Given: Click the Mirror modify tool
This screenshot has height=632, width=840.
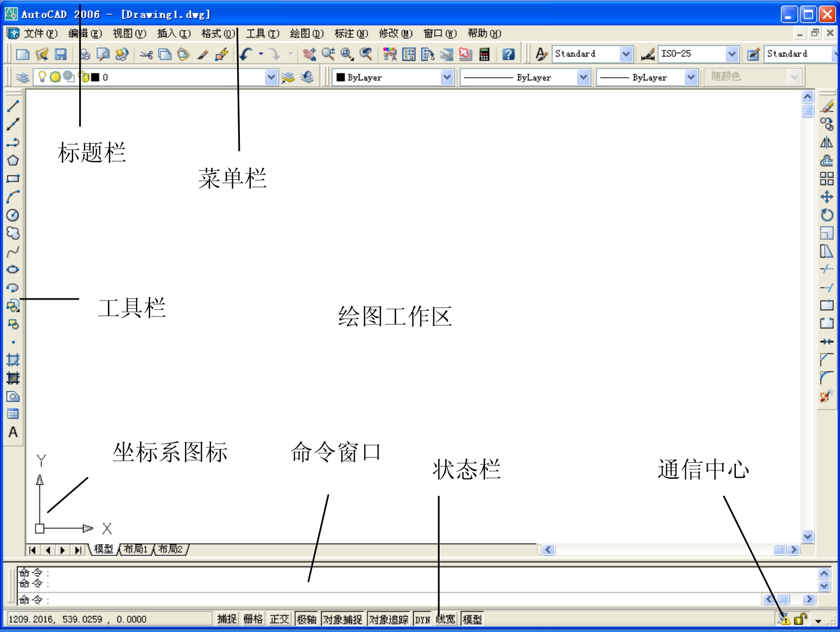Looking at the screenshot, I should point(827,143).
